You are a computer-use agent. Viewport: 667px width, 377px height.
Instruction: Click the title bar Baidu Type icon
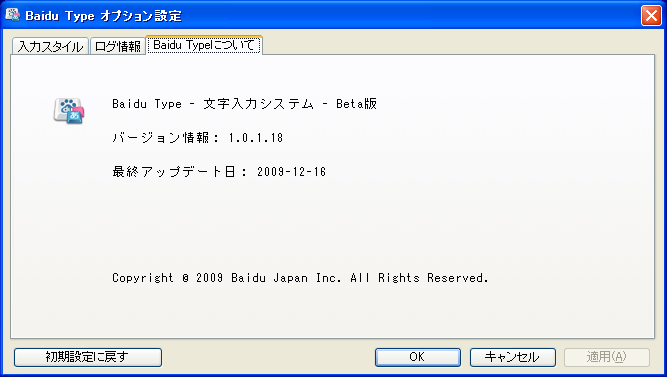pyautogui.click(x=13, y=14)
